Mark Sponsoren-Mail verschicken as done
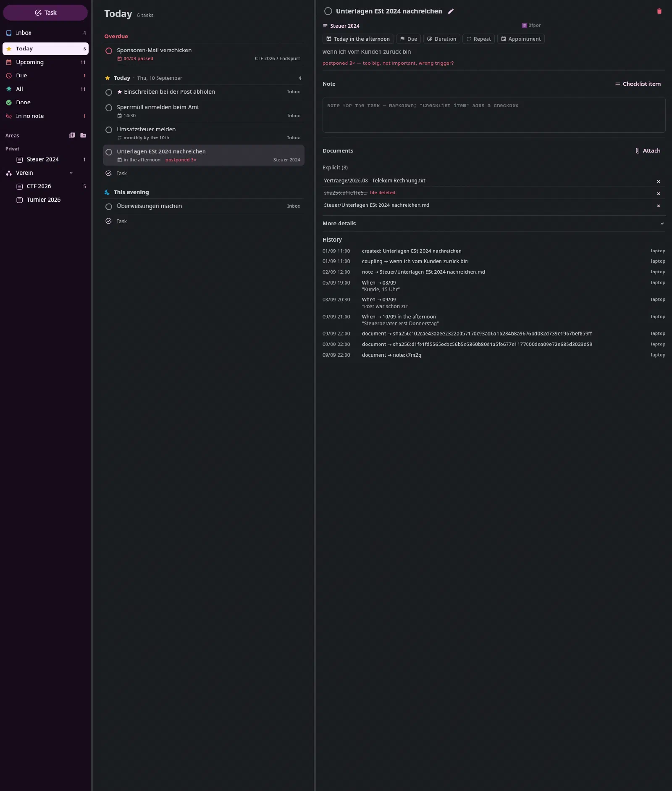The width and height of the screenshot is (672, 791). [109, 51]
